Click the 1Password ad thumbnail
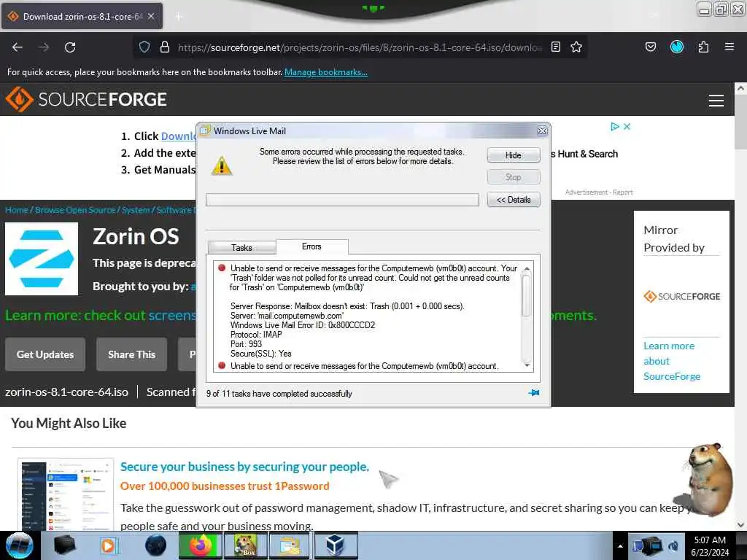The image size is (747, 560). 66,495
